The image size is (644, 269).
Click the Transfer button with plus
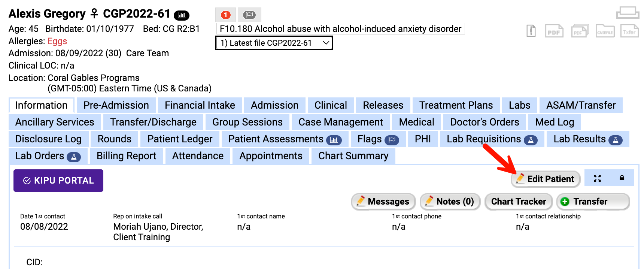click(593, 202)
